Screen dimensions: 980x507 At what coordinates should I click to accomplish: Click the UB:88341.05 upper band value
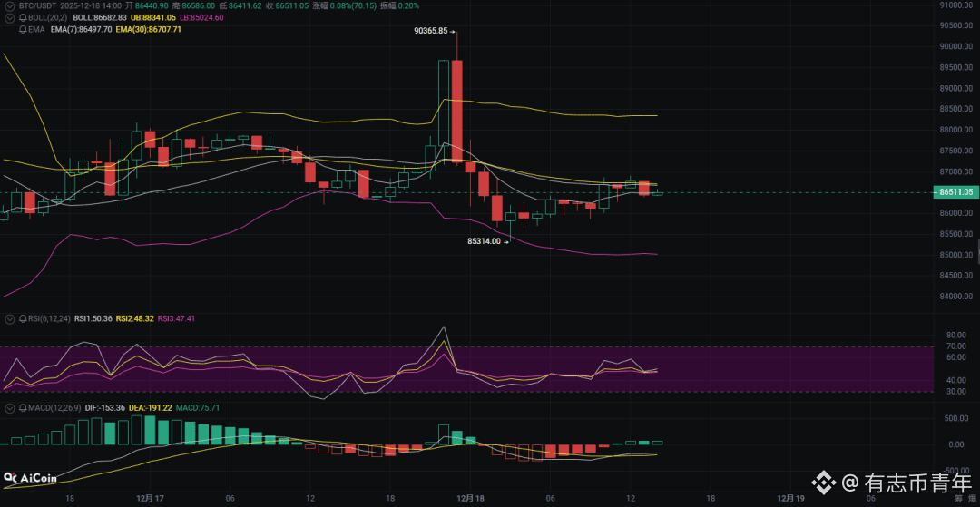[153, 17]
